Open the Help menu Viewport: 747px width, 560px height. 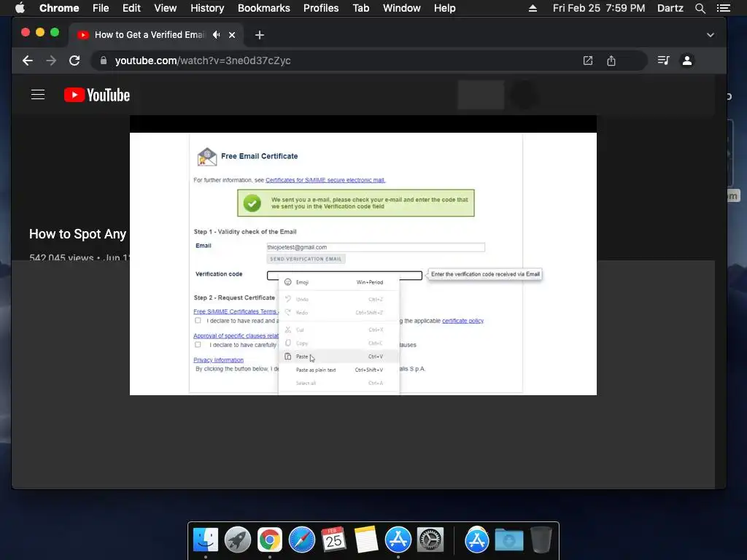pyautogui.click(x=444, y=8)
